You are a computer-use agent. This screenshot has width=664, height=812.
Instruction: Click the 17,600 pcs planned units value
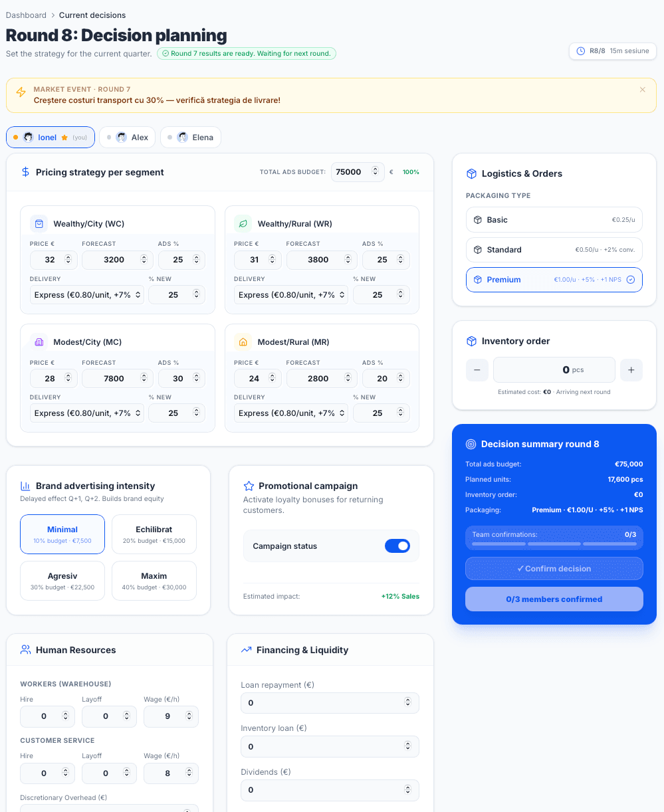coord(625,480)
